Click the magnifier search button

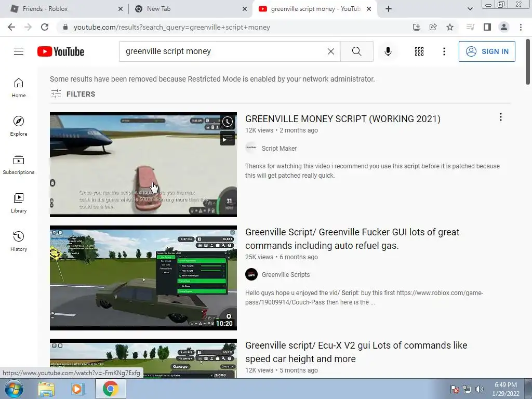tap(356, 51)
